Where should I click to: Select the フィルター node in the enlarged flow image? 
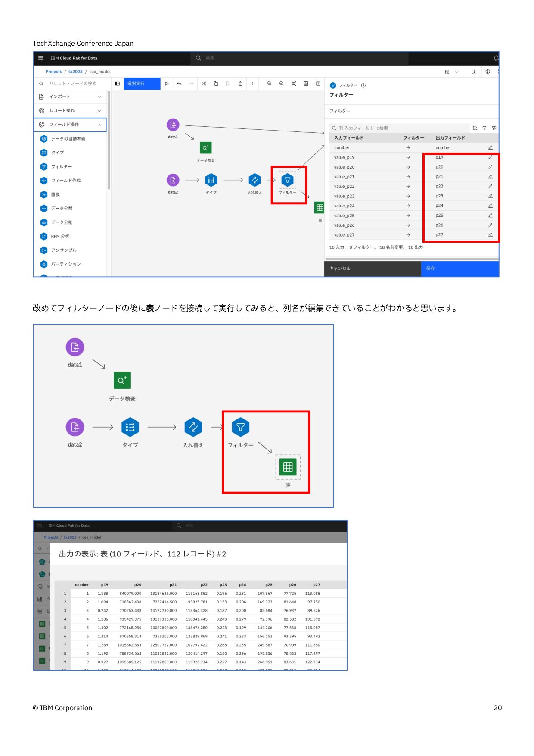click(241, 427)
